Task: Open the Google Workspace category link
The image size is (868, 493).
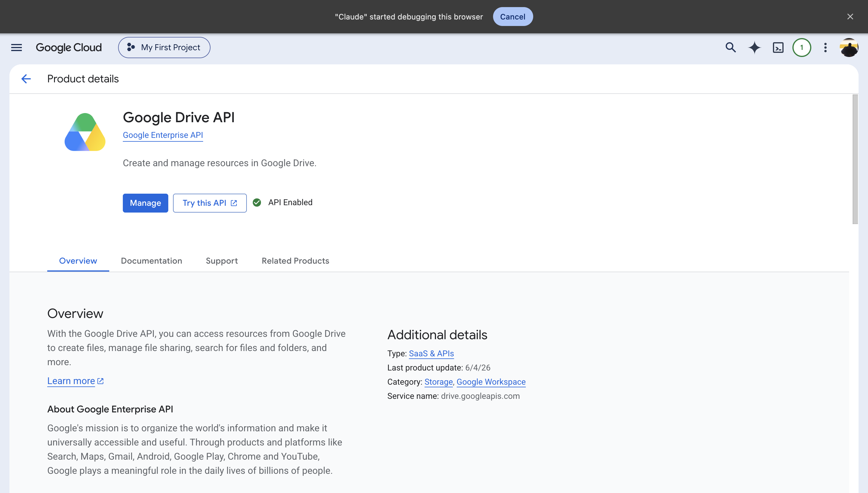Action: point(491,382)
